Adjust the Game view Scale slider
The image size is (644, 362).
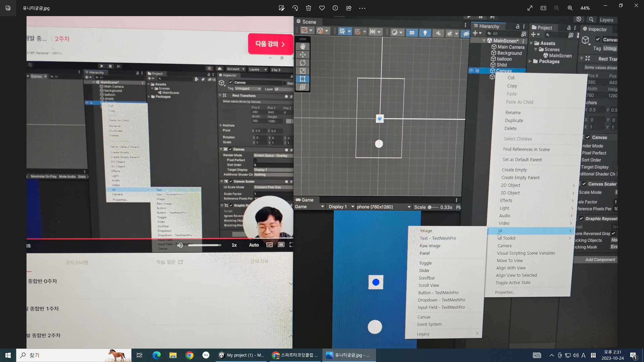433,207
